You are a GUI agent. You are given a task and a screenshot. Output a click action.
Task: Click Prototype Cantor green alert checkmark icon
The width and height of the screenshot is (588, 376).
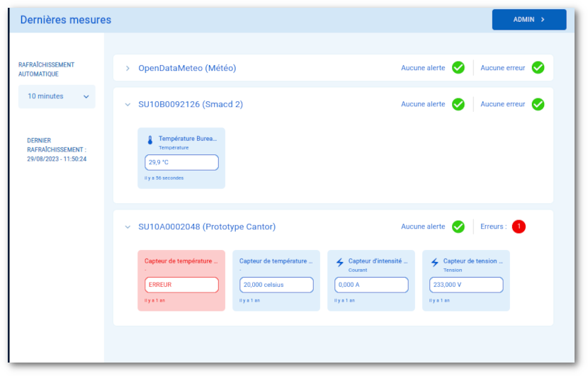(x=458, y=227)
